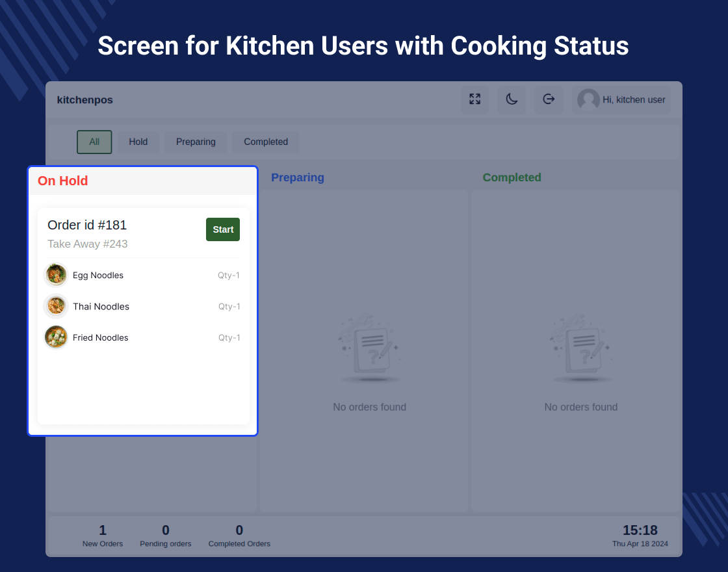The image size is (728, 572).
Task: Click the Fried Noodles dish icon
Action: pyautogui.click(x=56, y=337)
